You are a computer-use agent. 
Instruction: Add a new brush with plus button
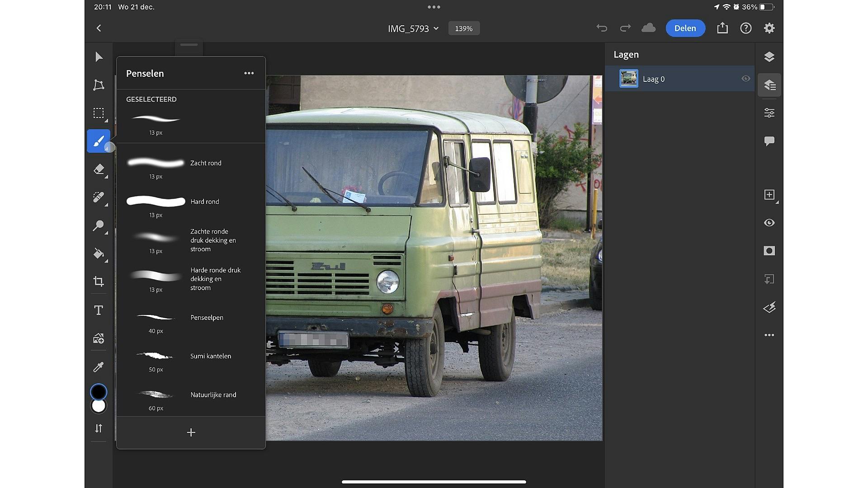pyautogui.click(x=191, y=432)
